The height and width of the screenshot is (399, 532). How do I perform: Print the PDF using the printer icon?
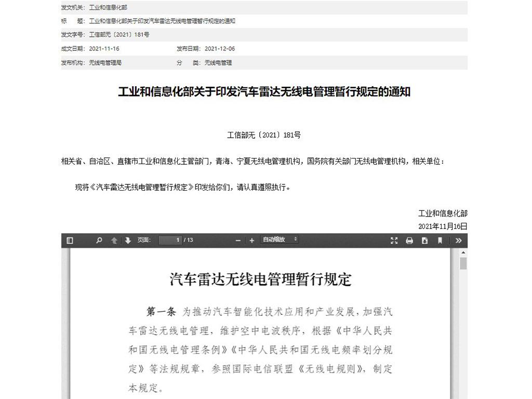(410, 241)
